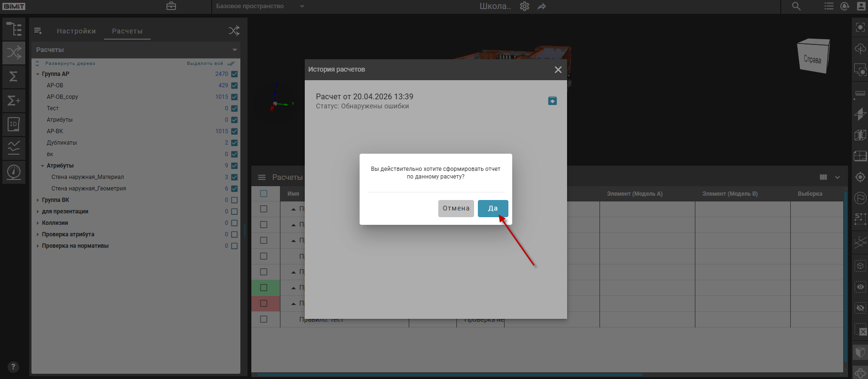The image size is (868, 379).
Task: Click the Справа view cube
Action: click(x=813, y=57)
